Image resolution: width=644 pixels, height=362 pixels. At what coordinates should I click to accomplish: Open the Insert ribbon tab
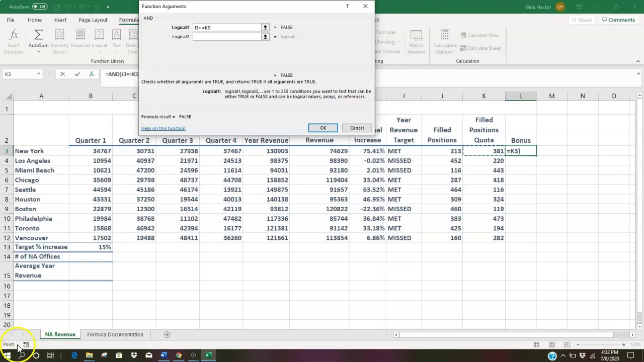click(x=60, y=20)
